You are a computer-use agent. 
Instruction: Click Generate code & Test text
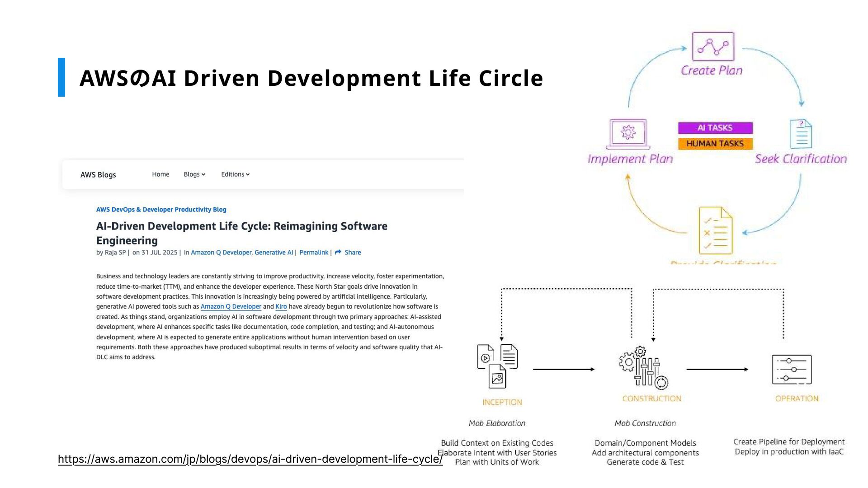click(x=645, y=462)
